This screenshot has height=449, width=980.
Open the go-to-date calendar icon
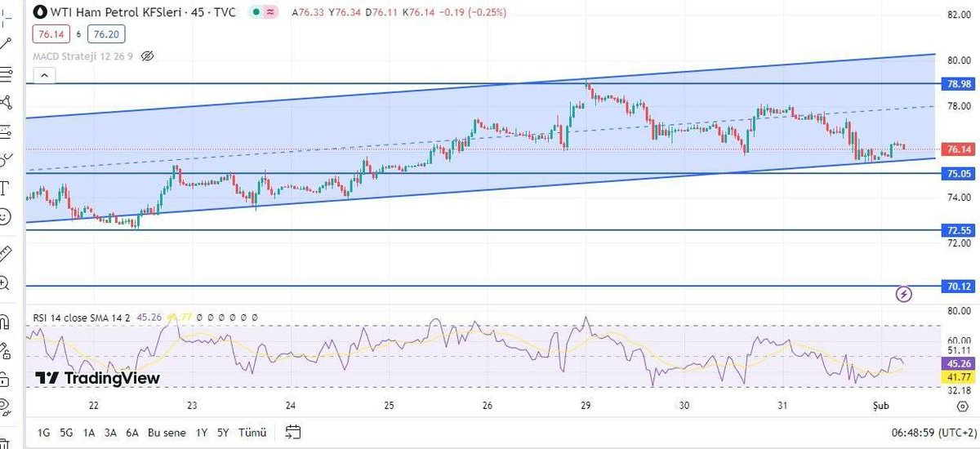tap(294, 432)
